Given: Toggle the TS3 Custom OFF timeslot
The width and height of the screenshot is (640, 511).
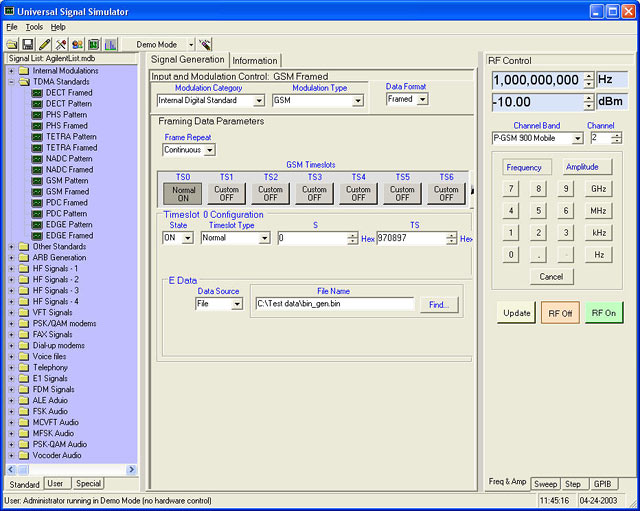Looking at the screenshot, I should [x=315, y=193].
